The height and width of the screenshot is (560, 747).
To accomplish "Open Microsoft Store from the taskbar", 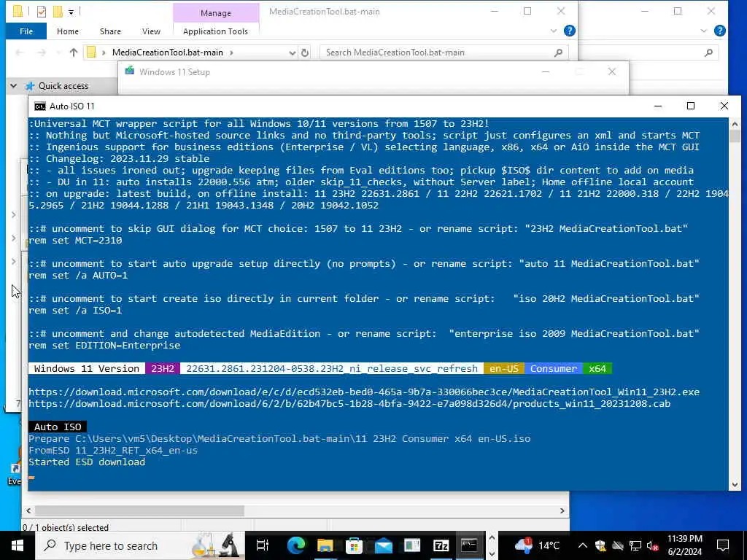I will pyautogui.click(x=354, y=545).
